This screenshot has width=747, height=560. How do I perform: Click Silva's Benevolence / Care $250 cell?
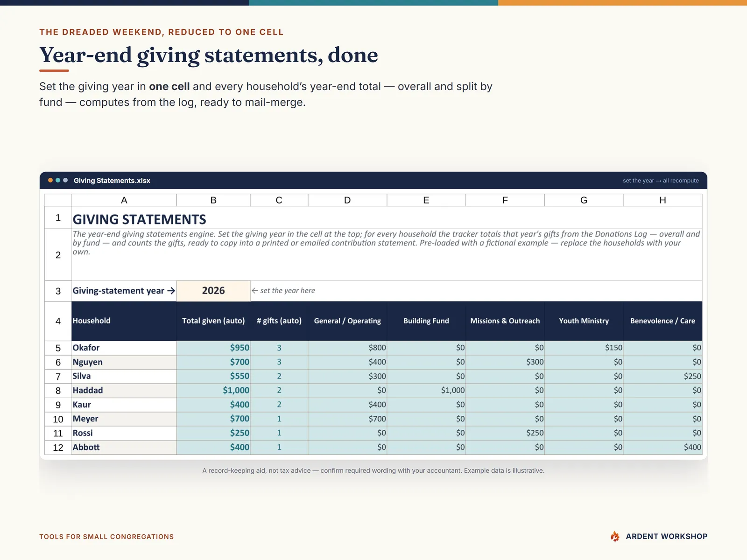662,376
